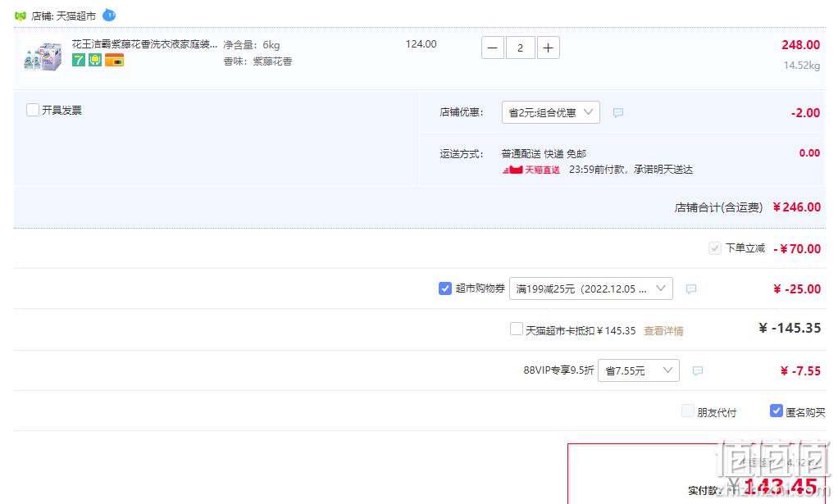This screenshot has width=838, height=504.
Task: Increase quantity with the plus button
Action: 548,48
